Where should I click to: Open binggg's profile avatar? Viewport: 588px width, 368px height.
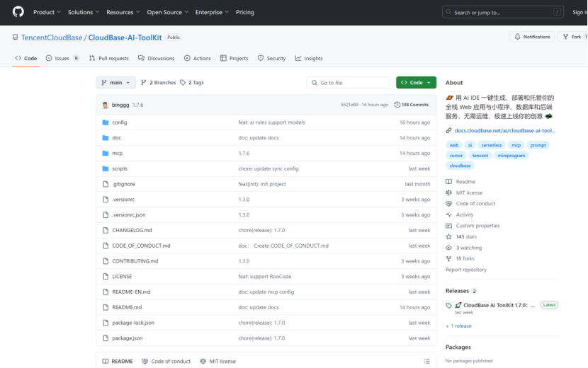tap(106, 105)
